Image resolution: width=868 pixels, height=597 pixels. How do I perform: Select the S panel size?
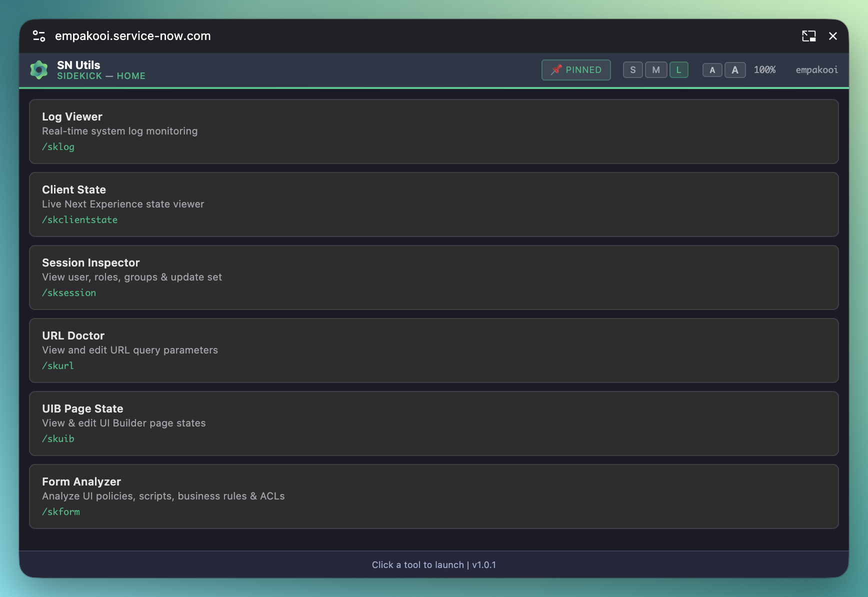click(632, 69)
